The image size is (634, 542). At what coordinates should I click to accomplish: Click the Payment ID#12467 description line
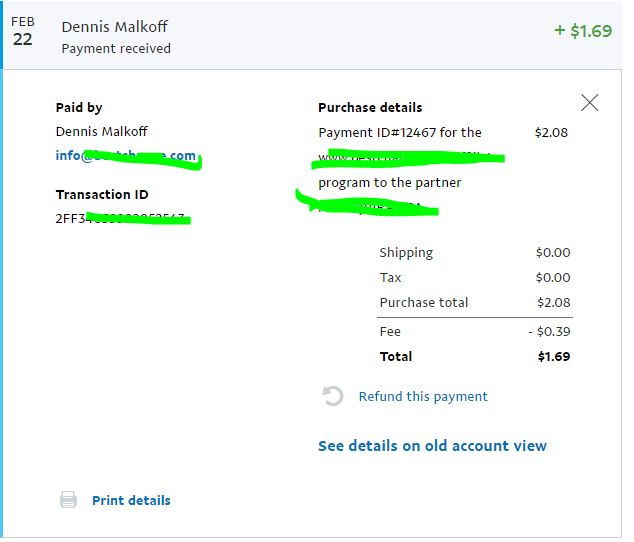tap(400, 133)
